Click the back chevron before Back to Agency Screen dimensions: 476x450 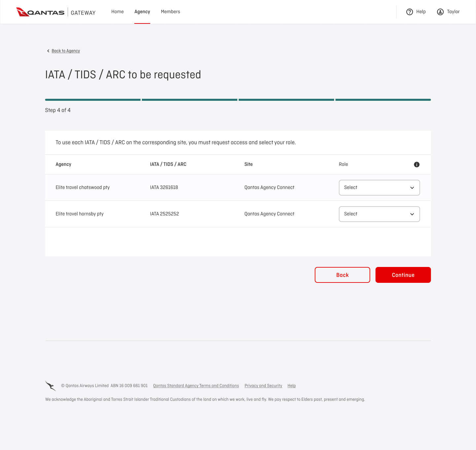48,51
